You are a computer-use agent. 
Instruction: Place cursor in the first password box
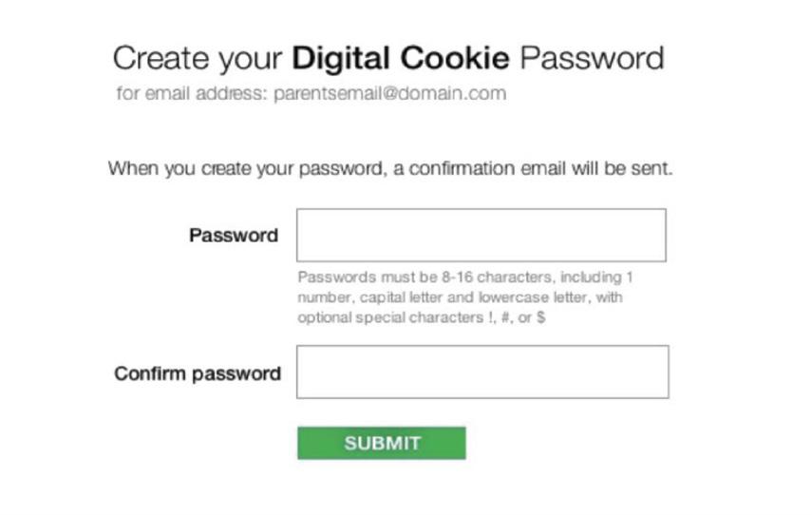coord(481,235)
